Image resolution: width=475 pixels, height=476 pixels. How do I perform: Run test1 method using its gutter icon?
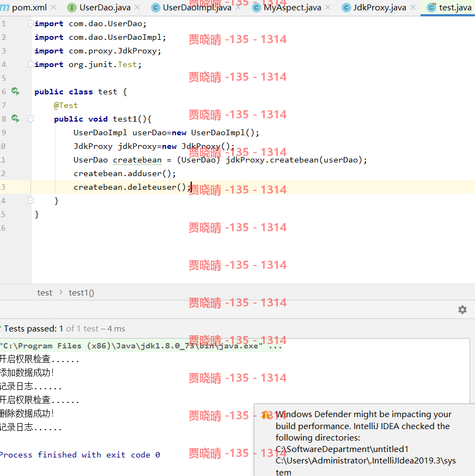coord(15,118)
